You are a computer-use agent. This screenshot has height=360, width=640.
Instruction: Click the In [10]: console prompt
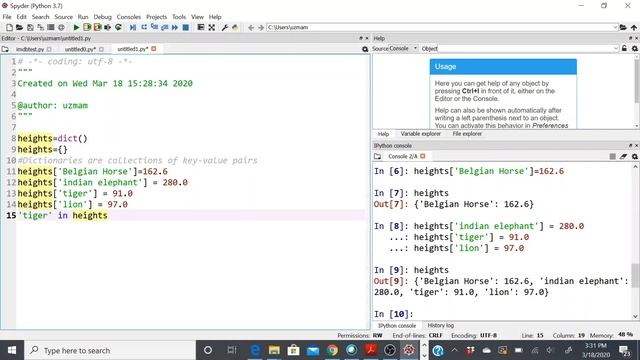[393, 314]
